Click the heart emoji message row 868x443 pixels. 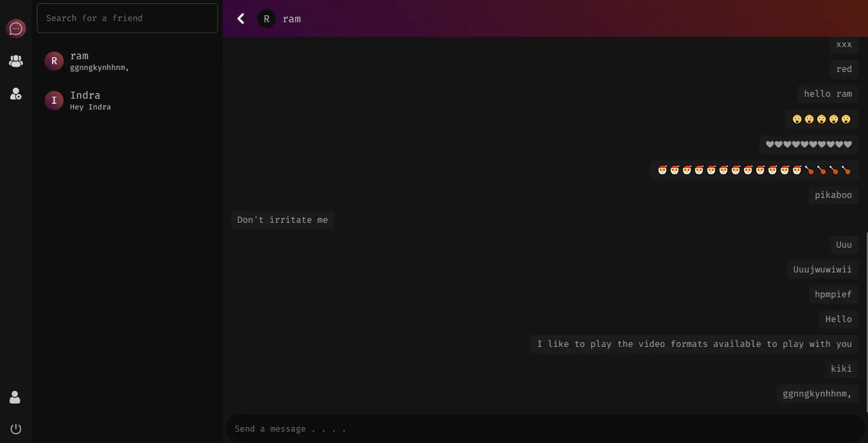(808, 144)
